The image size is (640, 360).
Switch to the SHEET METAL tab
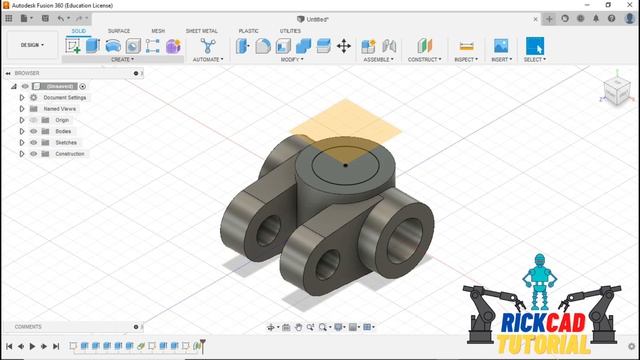tap(202, 31)
